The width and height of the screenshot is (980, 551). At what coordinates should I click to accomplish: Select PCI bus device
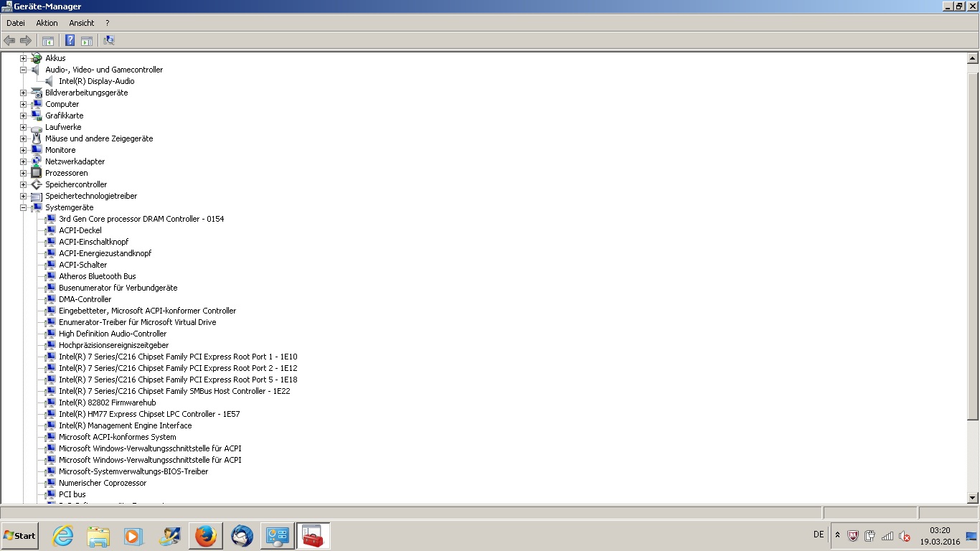pyautogui.click(x=72, y=494)
